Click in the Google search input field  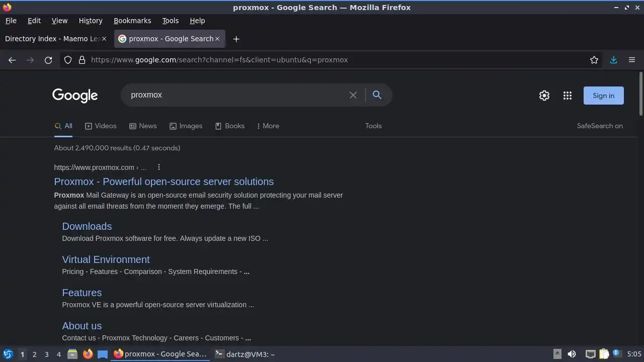tap(236, 95)
